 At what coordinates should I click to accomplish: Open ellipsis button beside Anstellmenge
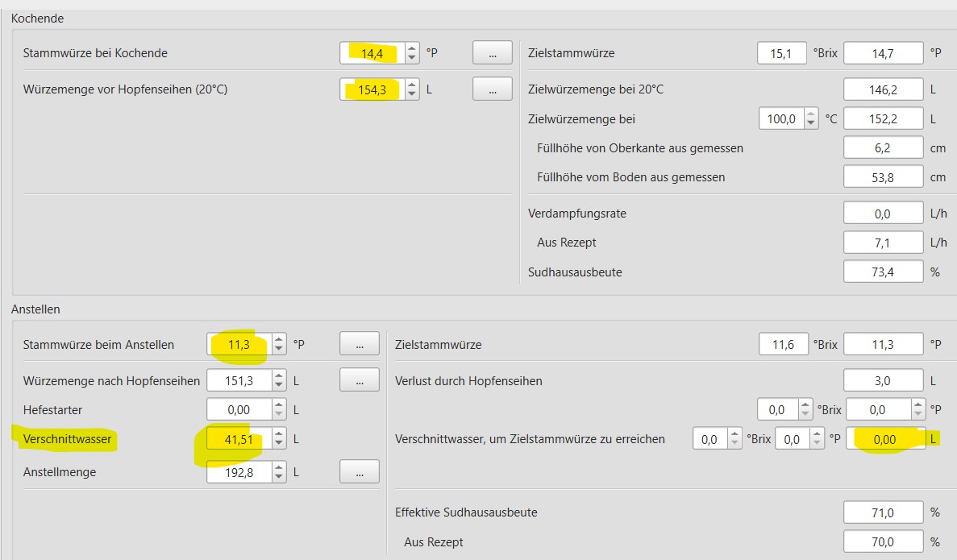coord(359,472)
